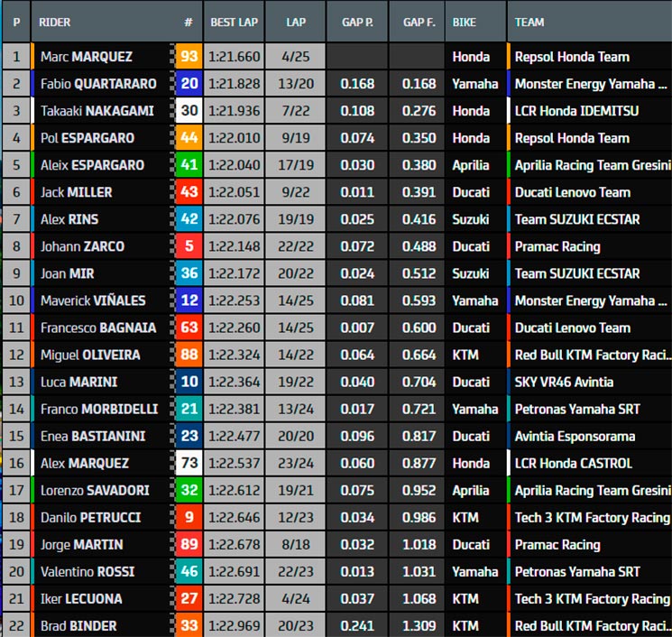Click the 1.309 gap to first value

click(x=419, y=626)
